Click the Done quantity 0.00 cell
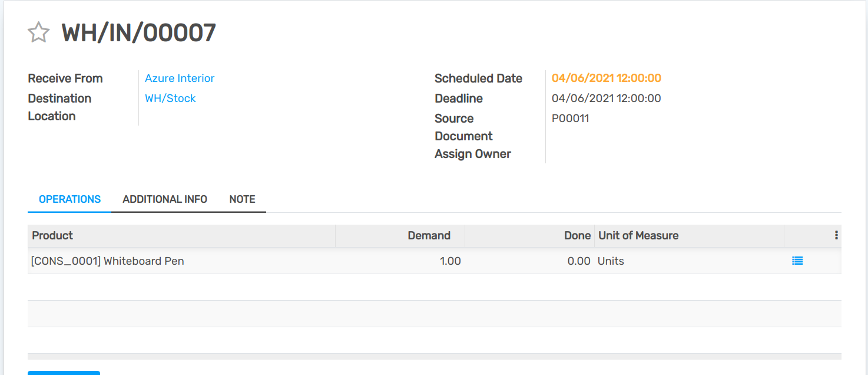Viewport: 868px width, 375px height. click(x=579, y=261)
